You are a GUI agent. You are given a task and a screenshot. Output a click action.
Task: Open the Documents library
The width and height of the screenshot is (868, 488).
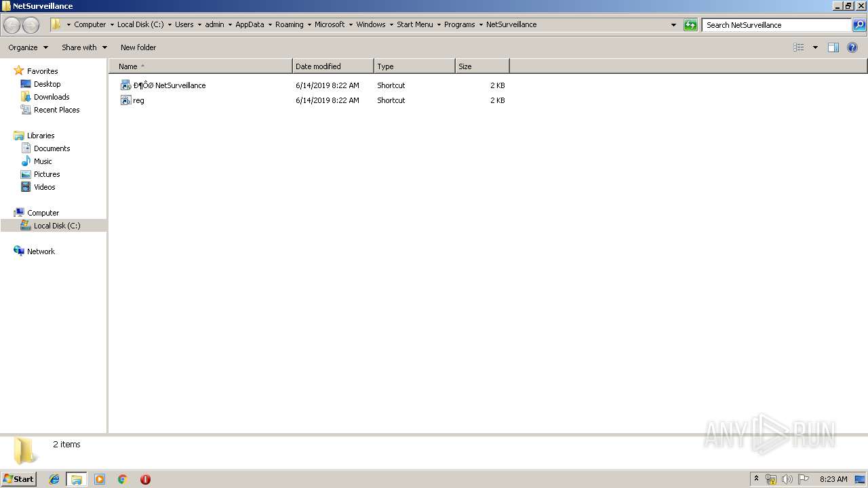52,148
